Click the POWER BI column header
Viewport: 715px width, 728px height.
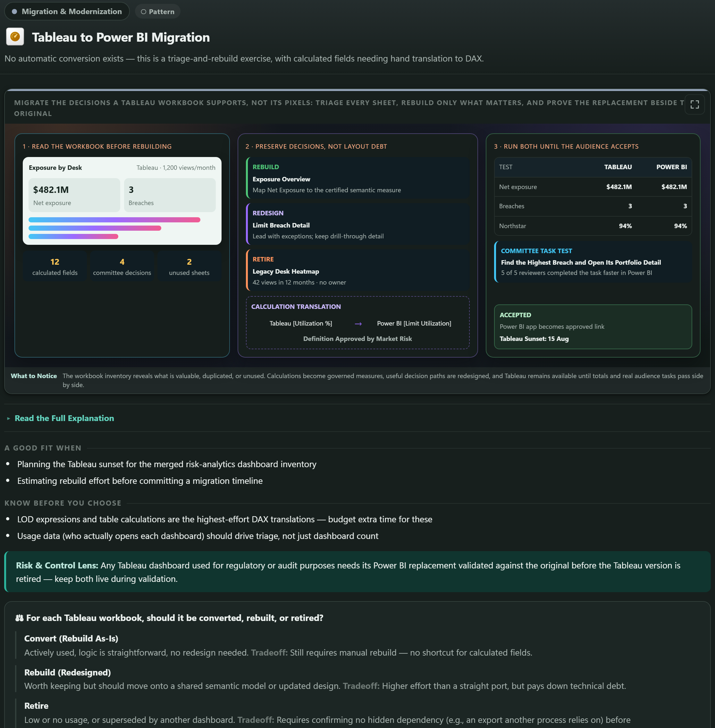pyautogui.click(x=671, y=167)
